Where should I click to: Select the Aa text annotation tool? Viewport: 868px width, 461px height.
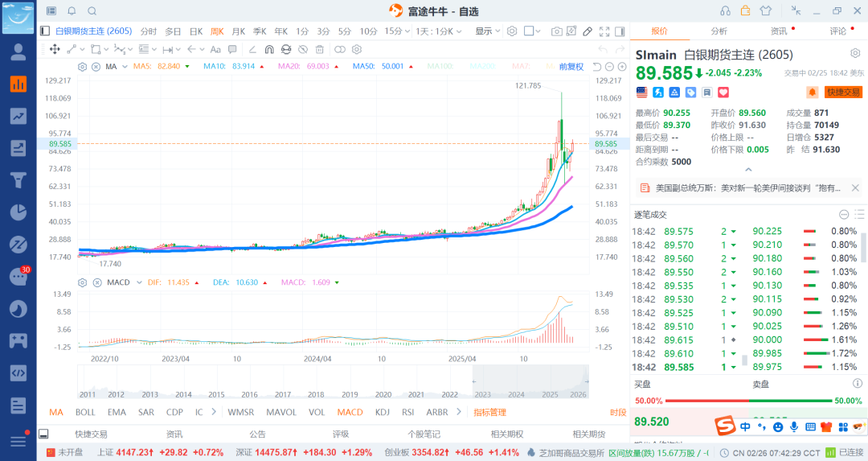coord(216,49)
